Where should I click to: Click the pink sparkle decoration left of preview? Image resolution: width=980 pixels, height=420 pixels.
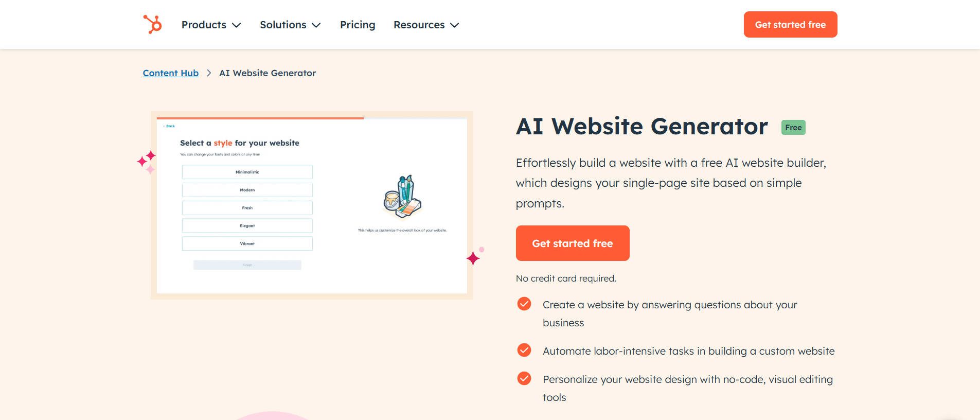tap(147, 160)
